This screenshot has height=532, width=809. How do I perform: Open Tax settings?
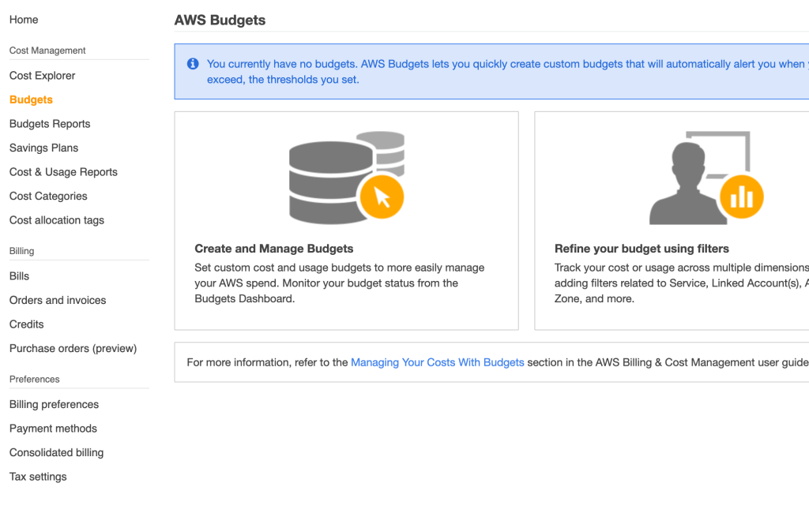click(38, 477)
